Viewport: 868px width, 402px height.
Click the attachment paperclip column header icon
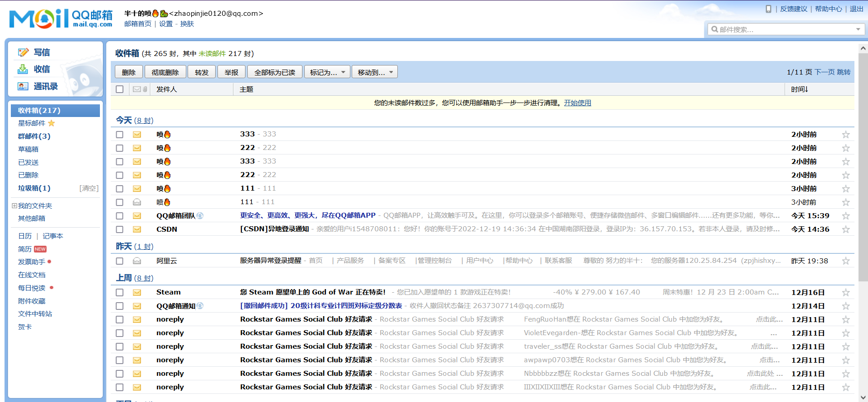pos(145,89)
